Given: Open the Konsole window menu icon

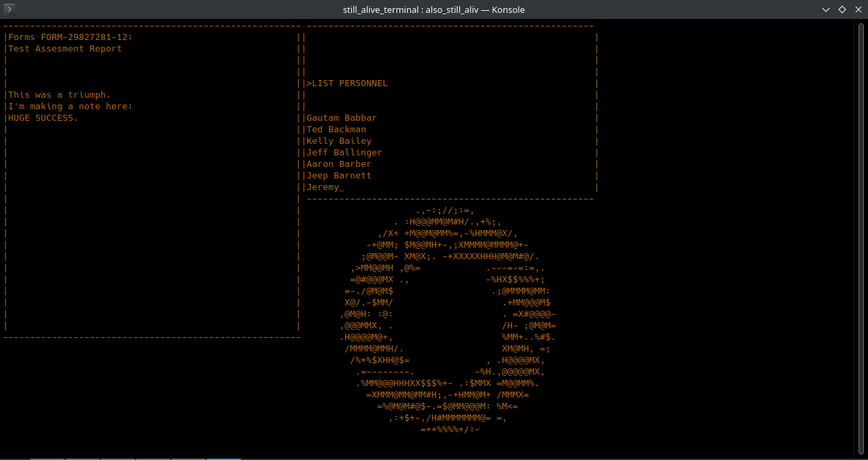Looking at the screenshot, I should pos(9,9).
